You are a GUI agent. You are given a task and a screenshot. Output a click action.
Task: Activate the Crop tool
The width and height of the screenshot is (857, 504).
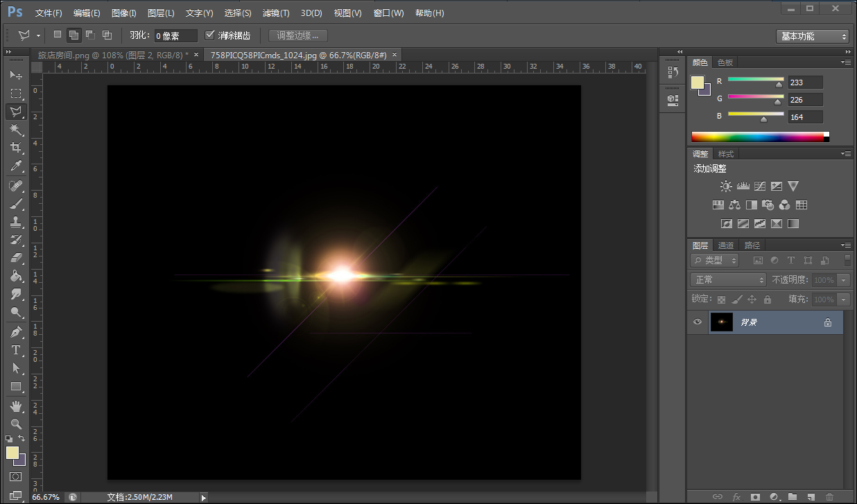point(16,148)
